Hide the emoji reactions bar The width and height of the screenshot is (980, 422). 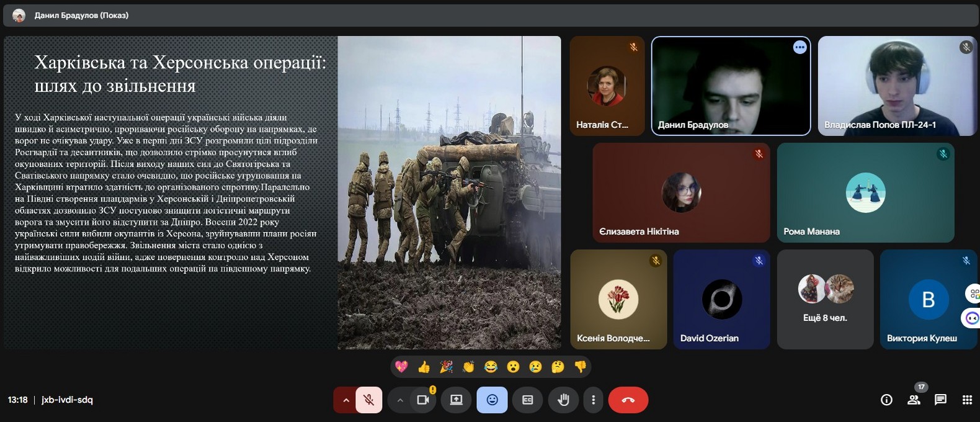pyautogui.click(x=492, y=400)
